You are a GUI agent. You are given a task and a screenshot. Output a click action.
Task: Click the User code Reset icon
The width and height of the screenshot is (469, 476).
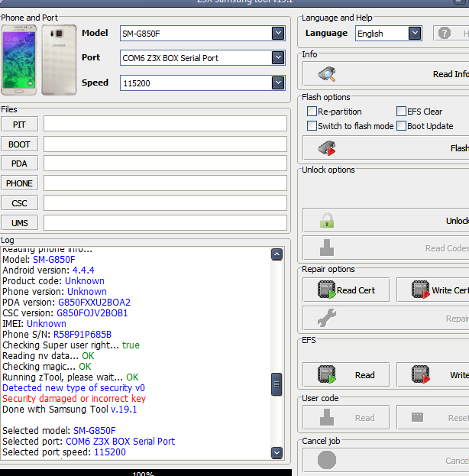417,417
